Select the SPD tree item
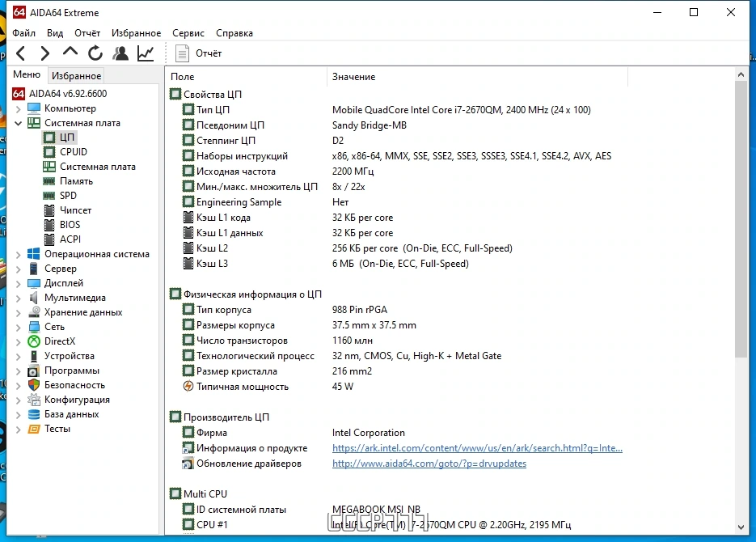Screen dimensions: 756x542 (68, 195)
